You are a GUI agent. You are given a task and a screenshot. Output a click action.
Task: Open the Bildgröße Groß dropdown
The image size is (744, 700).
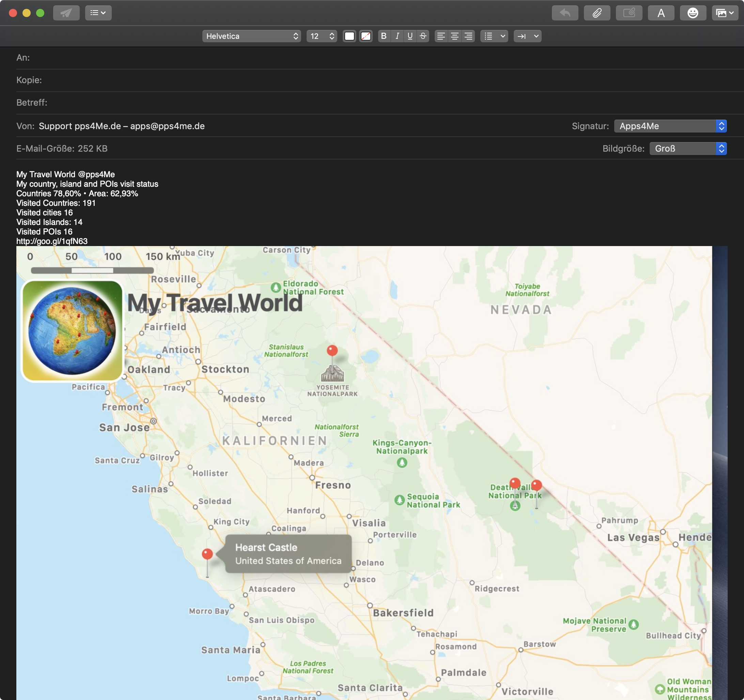[x=688, y=149]
